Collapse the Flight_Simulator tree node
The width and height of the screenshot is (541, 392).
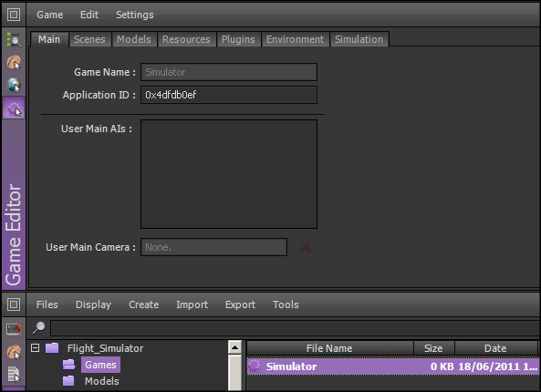(36, 348)
